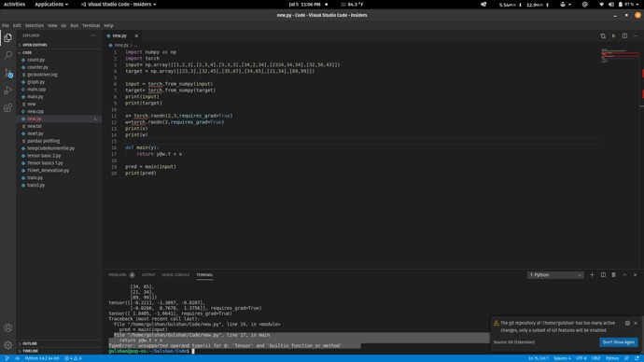Click the clock date in top bar
The image size is (644, 362).
tap(304, 5)
